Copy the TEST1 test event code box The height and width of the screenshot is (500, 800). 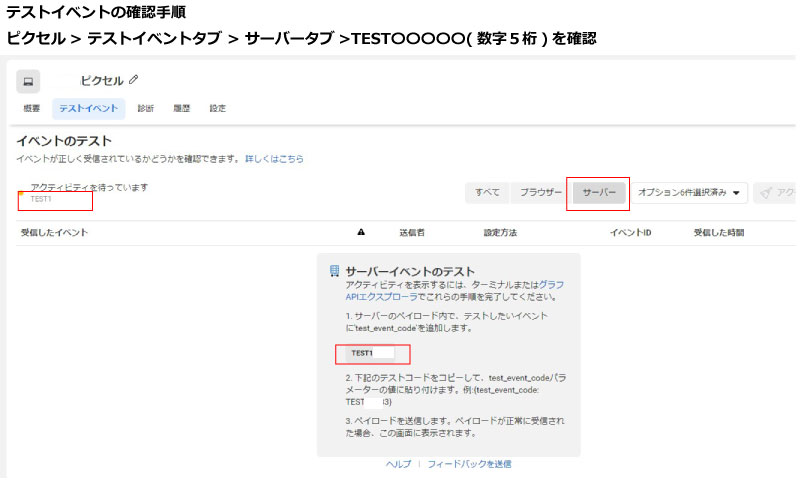[x=370, y=353]
